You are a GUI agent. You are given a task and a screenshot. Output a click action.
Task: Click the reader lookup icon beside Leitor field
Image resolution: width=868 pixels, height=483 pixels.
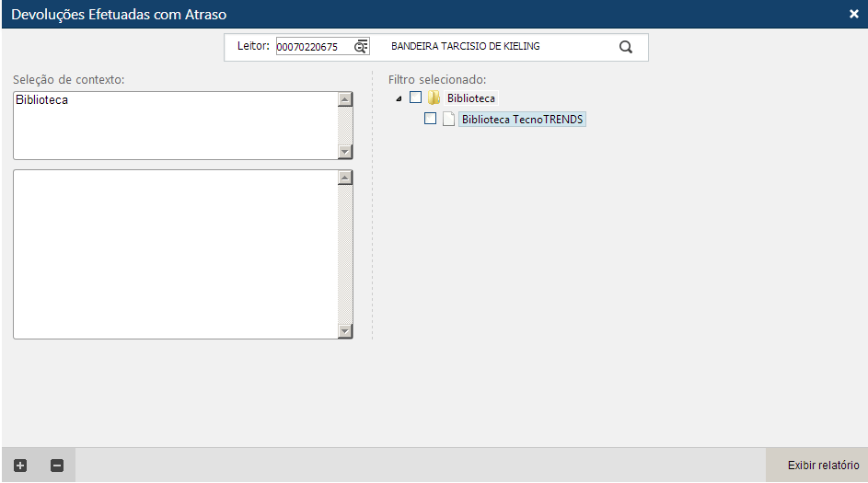[361, 47]
